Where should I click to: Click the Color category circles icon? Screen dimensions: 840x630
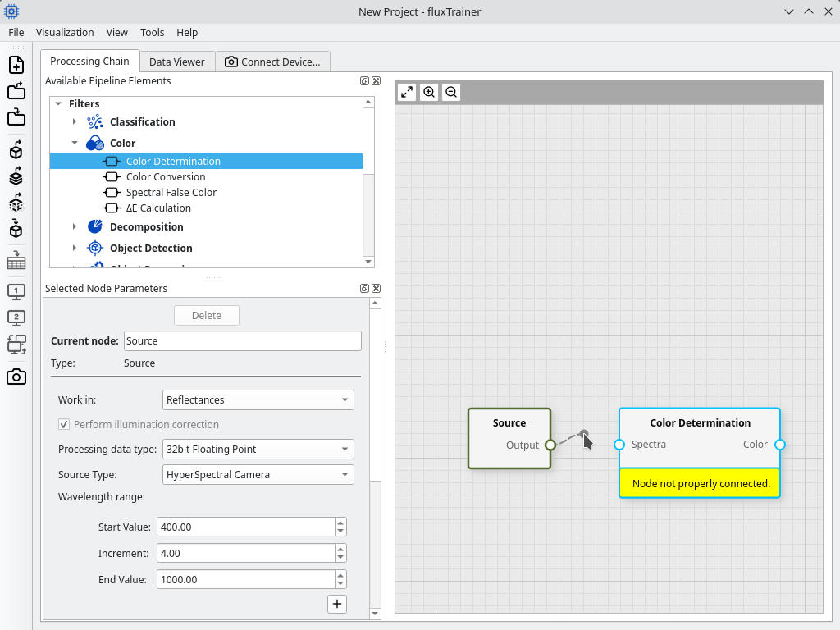click(x=95, y=143)
